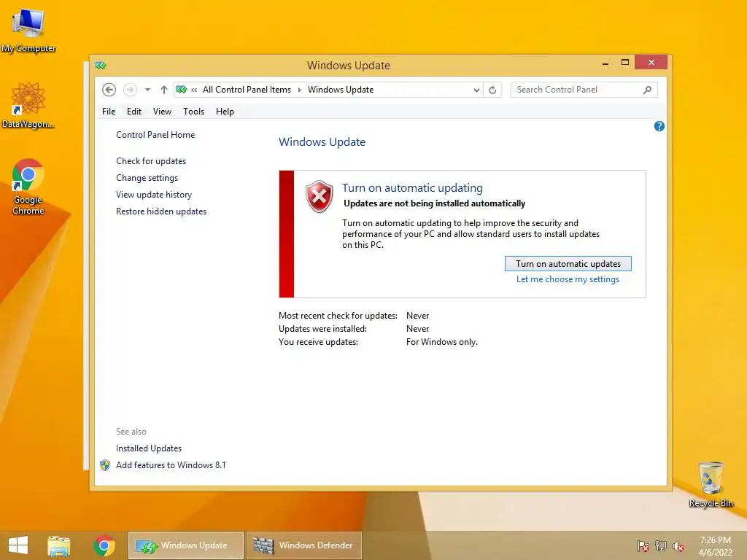This screenshot has height=560, width=747.
Task: Click the shield icon beside Add features
Action: point(105,465)
